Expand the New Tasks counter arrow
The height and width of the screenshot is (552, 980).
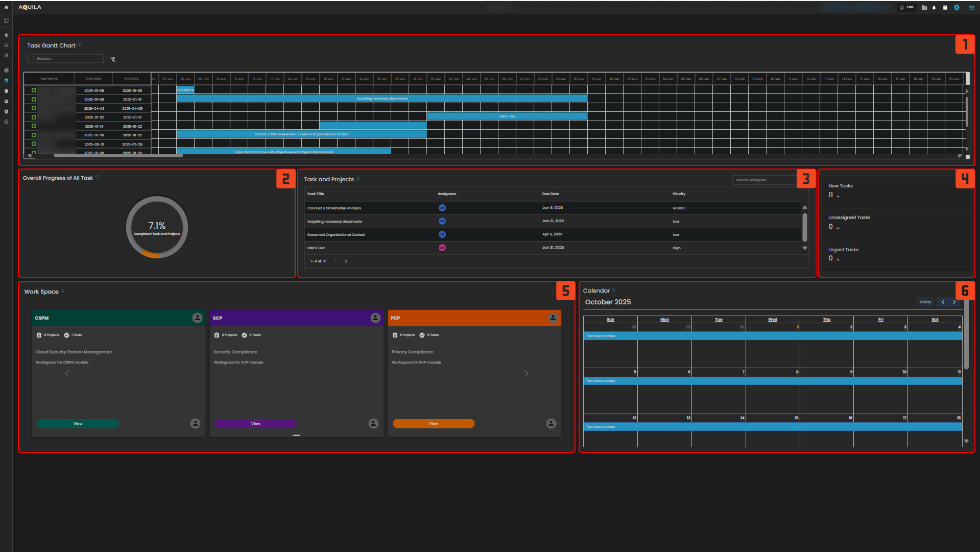(x=838, y=196)
